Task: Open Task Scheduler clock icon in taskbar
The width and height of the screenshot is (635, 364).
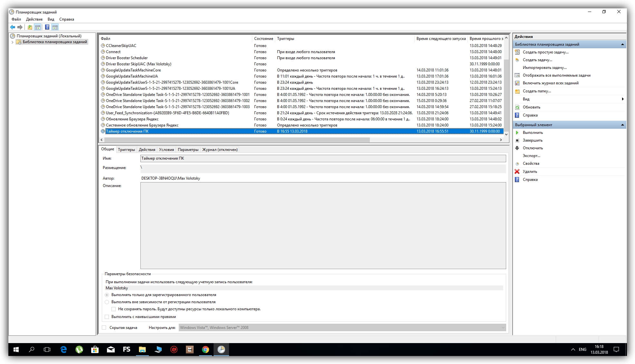Action: (x=221, y=350)
